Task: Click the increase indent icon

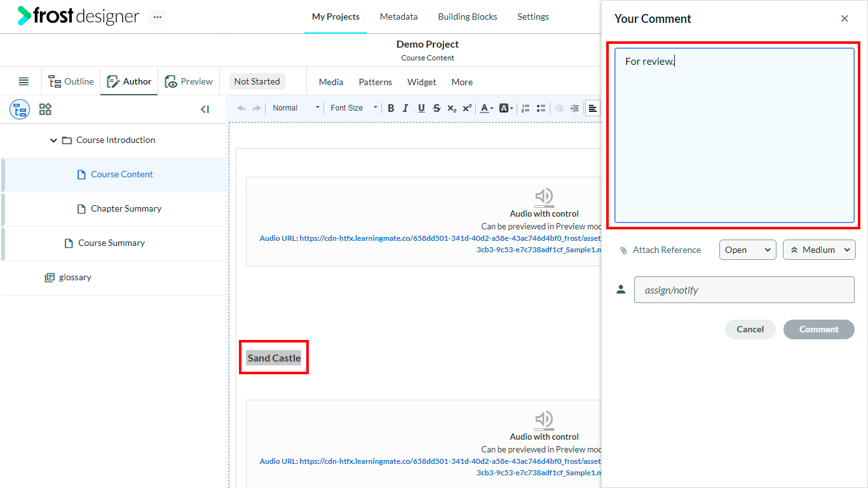Action: (x=574, y=108)
